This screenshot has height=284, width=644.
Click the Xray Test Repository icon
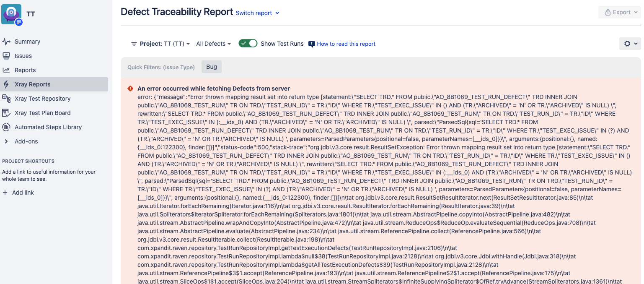(x=6, y=99)
